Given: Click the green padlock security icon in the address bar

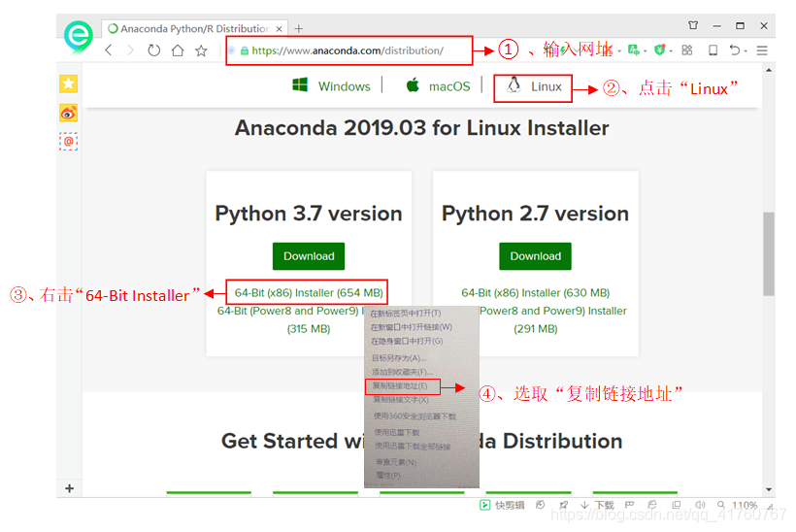Looking at the screenshot, I should click(x=245, y=50).
